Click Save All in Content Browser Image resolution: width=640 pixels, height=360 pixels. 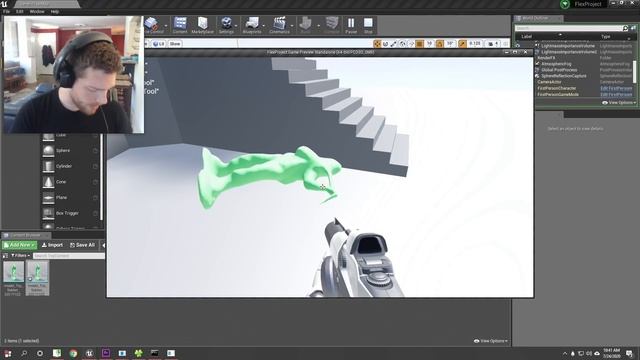coord(82,245)
